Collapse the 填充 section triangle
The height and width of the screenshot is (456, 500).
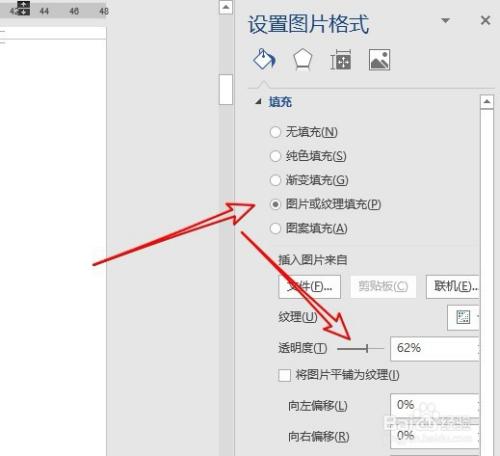[x=258, y=102]
